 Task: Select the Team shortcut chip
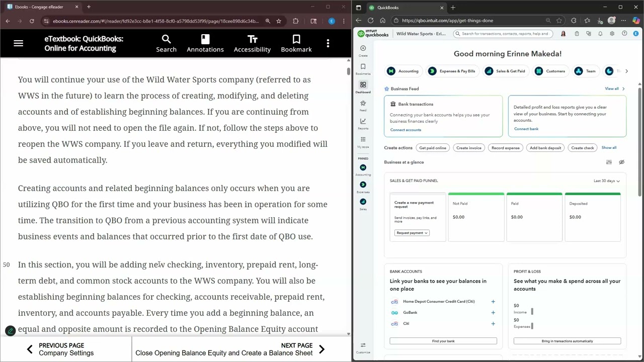pos(586,71)
